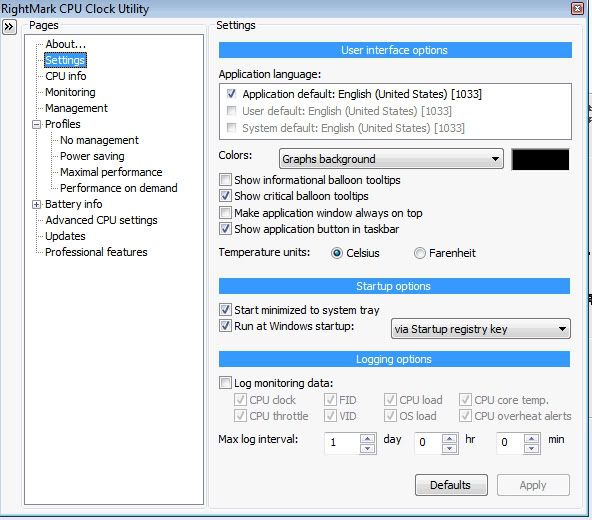
Task: Expand the Battery info tree node
Action: 36,204
